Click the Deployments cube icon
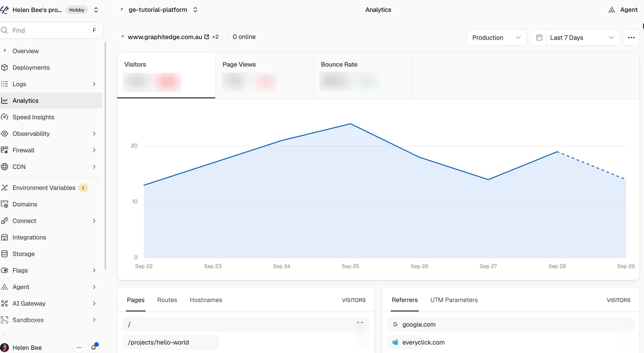The image size is (644, 353). (x=4, y=67)
